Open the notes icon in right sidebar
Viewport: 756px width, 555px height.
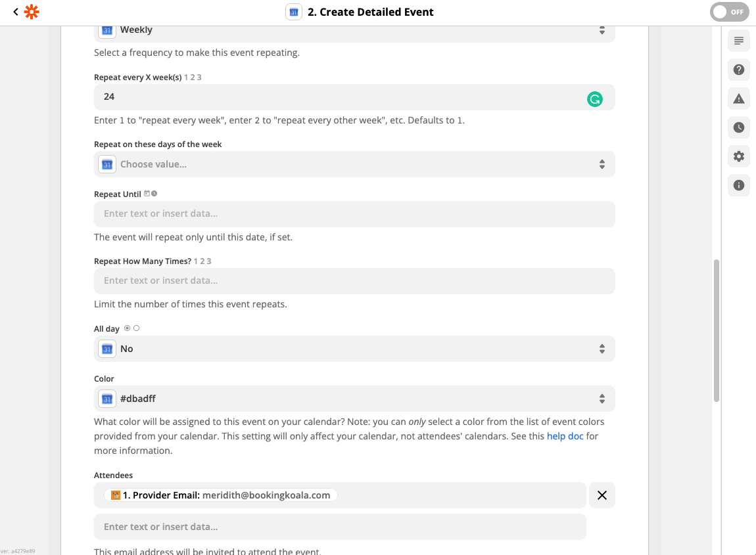pos(739,41)
